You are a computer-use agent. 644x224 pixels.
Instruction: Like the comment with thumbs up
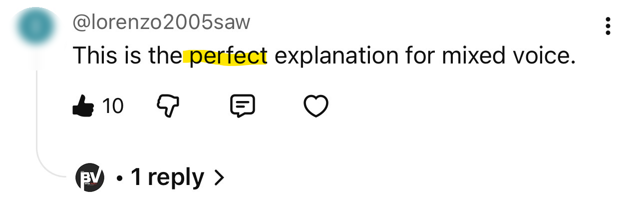(x=83, y=105)
